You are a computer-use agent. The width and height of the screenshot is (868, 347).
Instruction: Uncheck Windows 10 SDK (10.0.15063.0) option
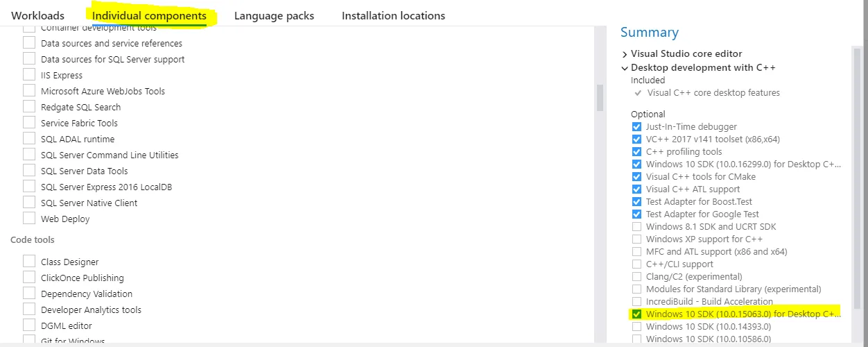coord(637,314)
